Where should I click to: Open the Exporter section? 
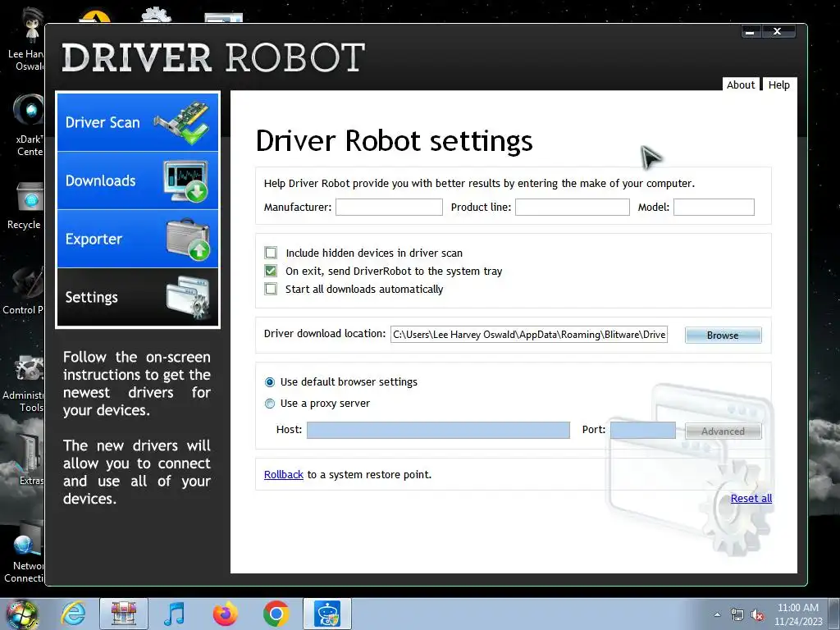138,239
